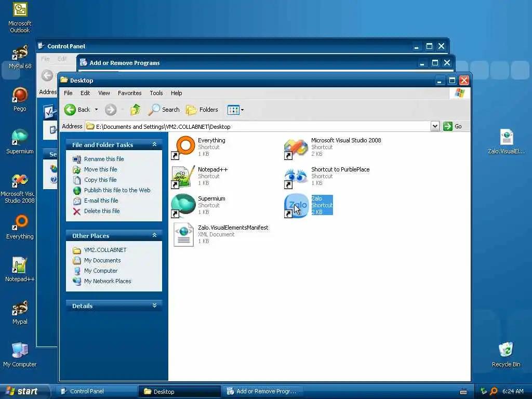Expand the Address bar dropdown
Image resolution: width=532 pixels, height=399 pixels.
coord(435,127)
